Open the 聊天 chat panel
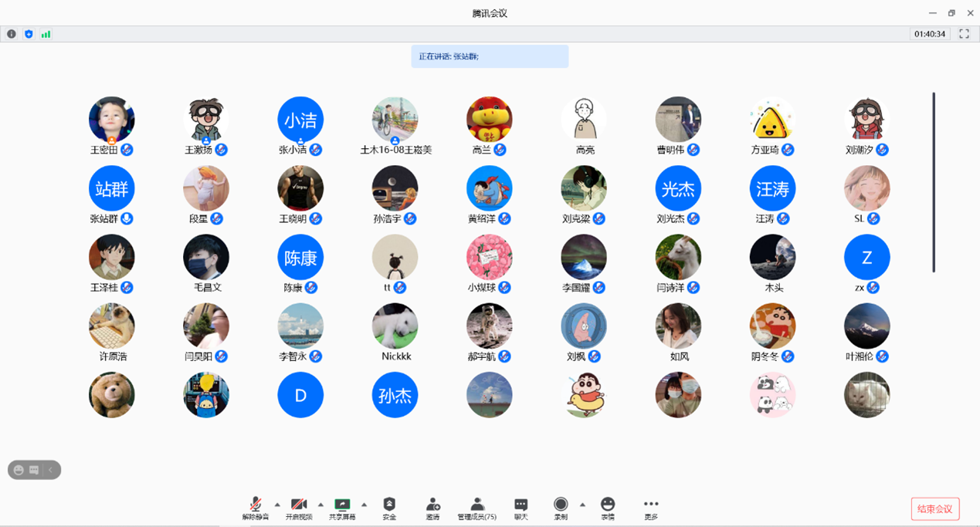Image resolution: width=980 pixels, height=527 pixels. (521, 505)
